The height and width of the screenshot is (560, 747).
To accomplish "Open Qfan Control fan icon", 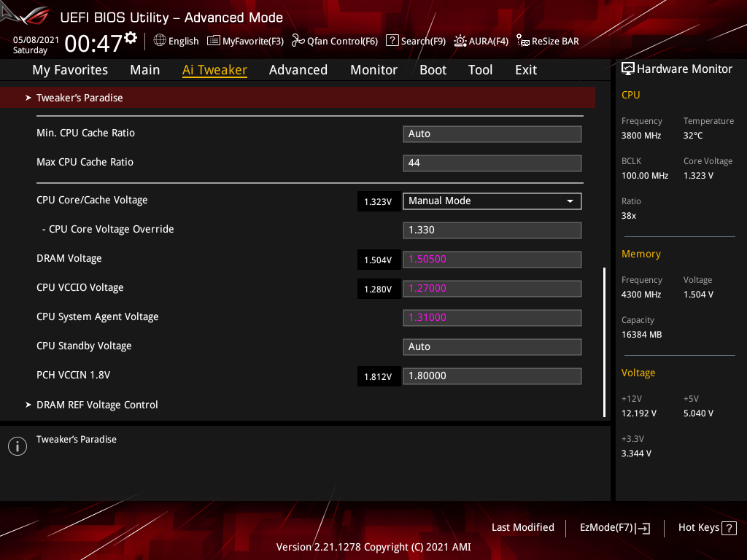I will (x=298, y=41).
